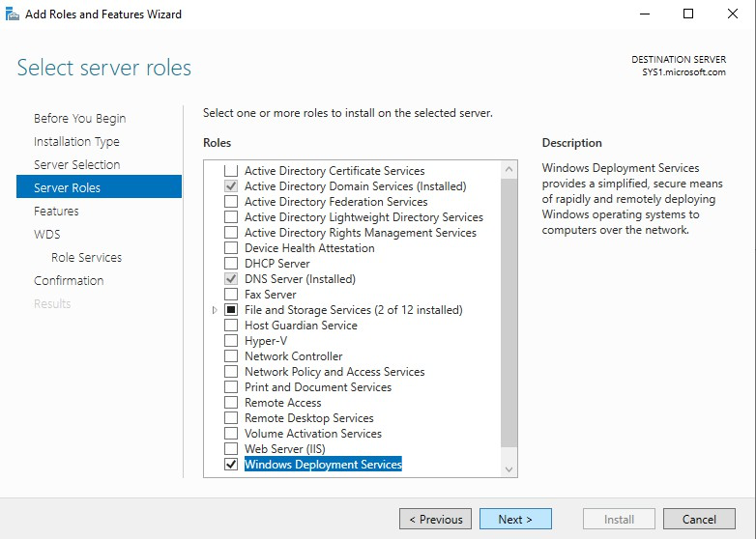Check the Network Controller role
Screen dimensions: 756x539
click(231, 356)
